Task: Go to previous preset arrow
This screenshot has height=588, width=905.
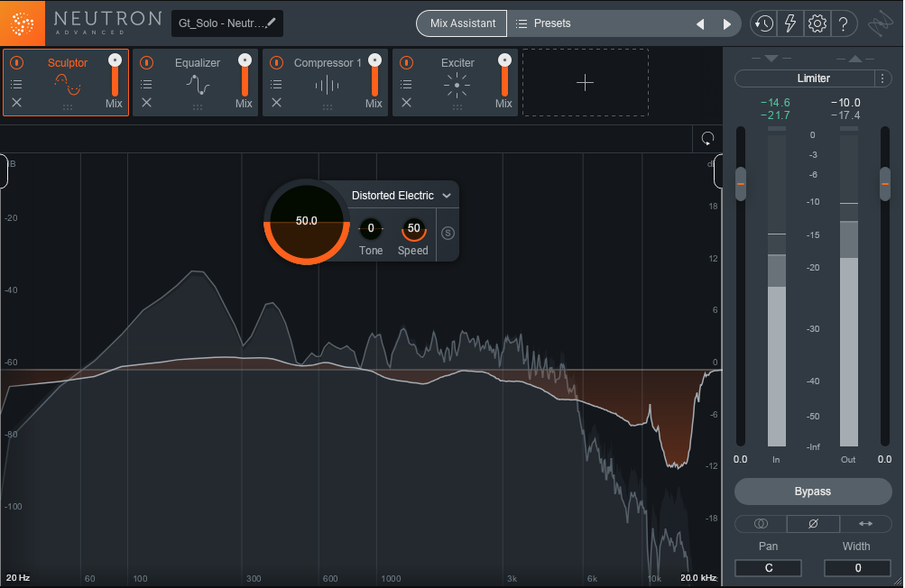Action: point(700,24)
